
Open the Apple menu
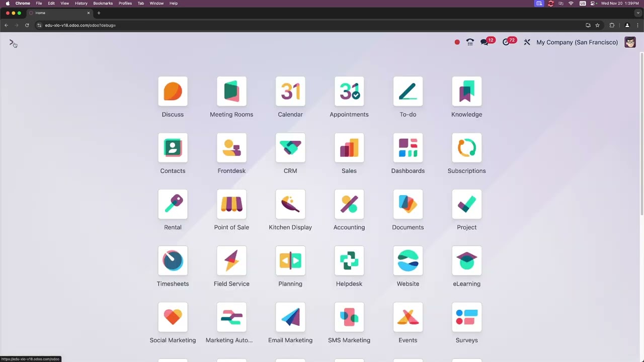pos(8,3)
